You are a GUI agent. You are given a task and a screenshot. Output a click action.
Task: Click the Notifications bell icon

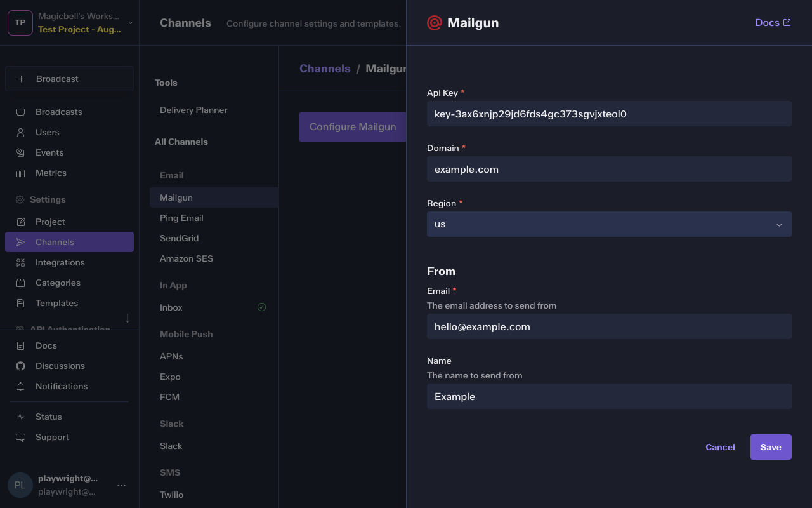20,386
